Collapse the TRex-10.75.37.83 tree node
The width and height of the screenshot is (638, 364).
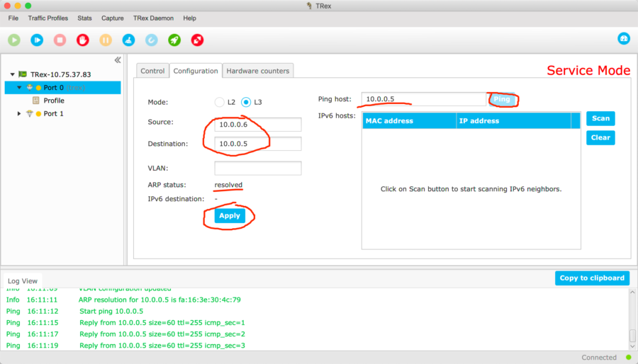click(13, 74)
